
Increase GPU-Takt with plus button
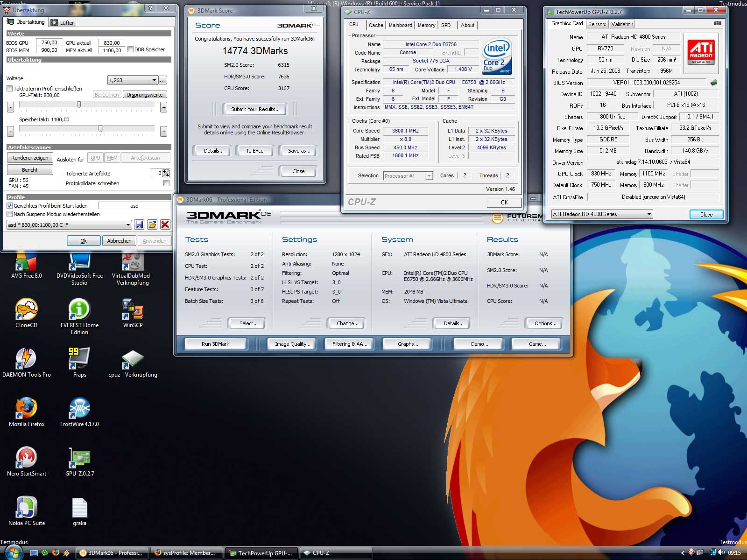(164, 107)
